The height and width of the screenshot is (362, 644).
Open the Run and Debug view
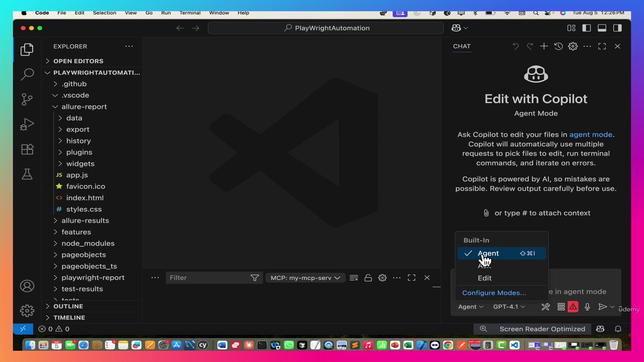pyautogui.click(x=27, y=124)
